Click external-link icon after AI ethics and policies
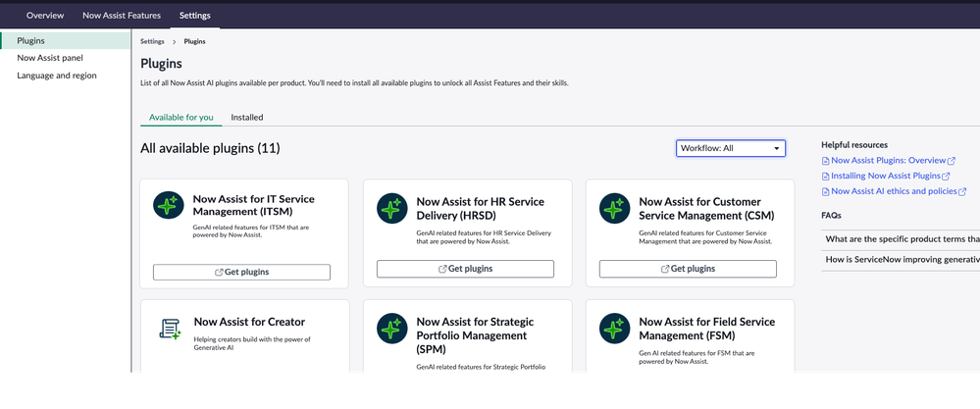Screen dimensions: 980x409 click(962, 191)
